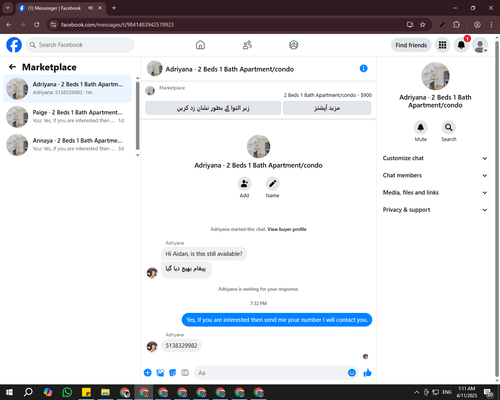Click the listing thumbnail in Marketplace banner
Viewport: 500px width, 400px height.
click(150, 90)
